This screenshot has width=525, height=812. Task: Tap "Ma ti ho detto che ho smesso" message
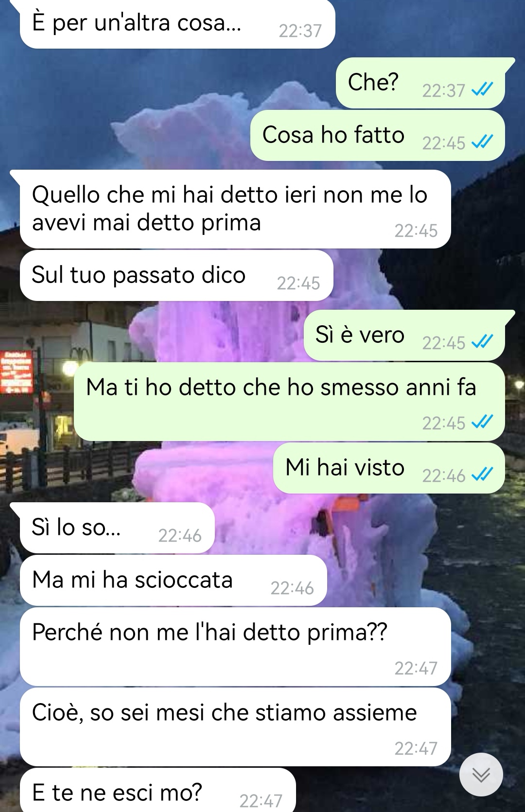tap(289, 402)
